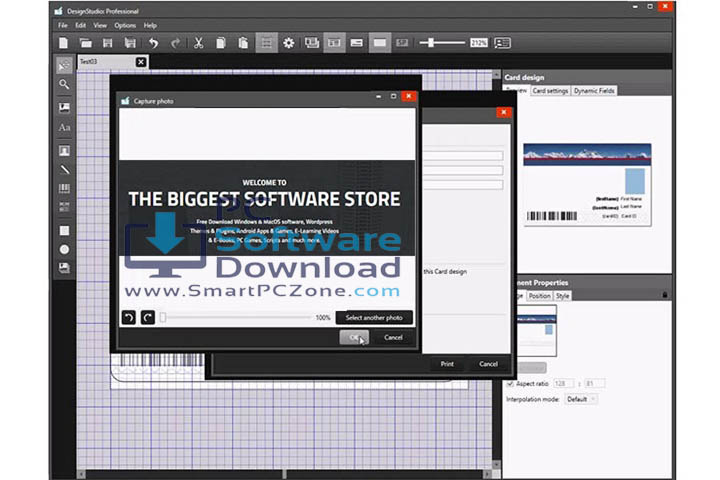Click the toolbar zoom slider handle
This screenshot has width=720, height=480.
pos(430,43)
